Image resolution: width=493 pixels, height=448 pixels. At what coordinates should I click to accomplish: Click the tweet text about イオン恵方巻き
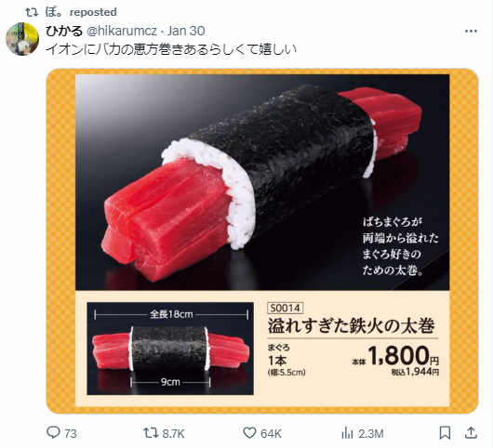(x=171, y=49)
